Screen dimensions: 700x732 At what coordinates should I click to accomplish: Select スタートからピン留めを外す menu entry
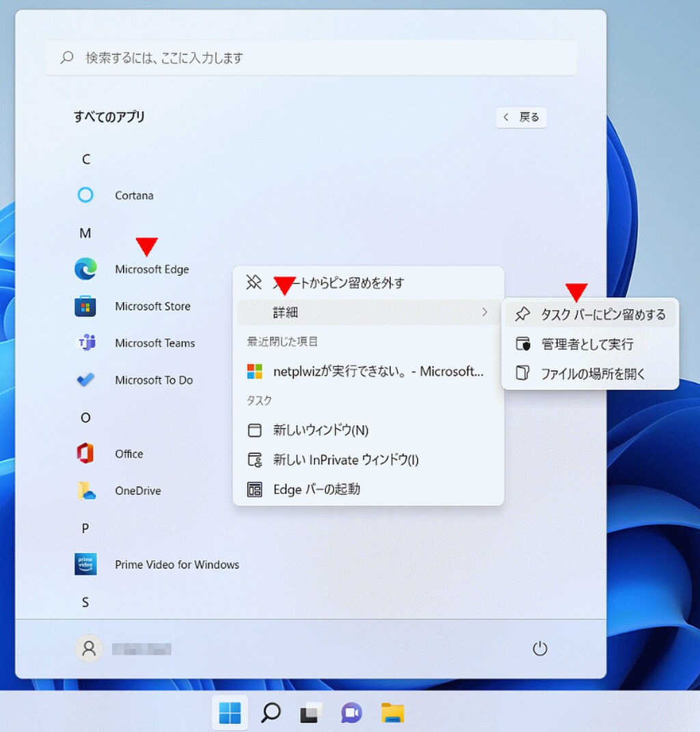click(368, 282)
